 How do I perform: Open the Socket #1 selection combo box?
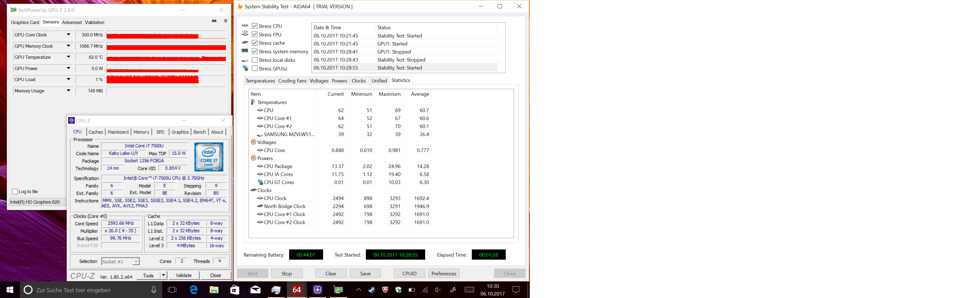coord(120,262)
